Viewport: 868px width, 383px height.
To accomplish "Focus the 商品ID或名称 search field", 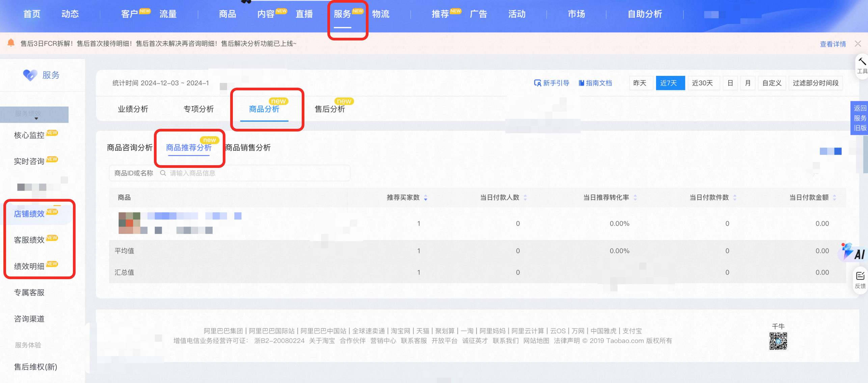I will (229, 173).
